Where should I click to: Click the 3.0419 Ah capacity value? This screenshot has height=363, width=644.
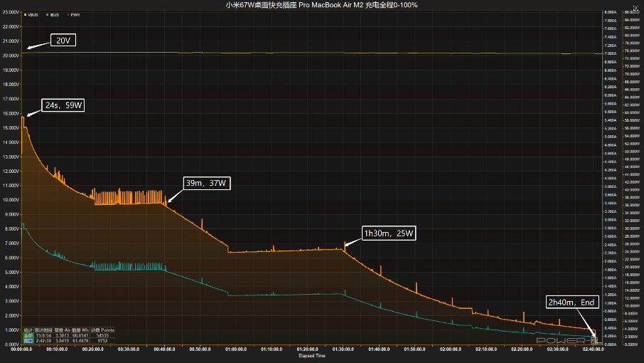click(x=62, y=341)
